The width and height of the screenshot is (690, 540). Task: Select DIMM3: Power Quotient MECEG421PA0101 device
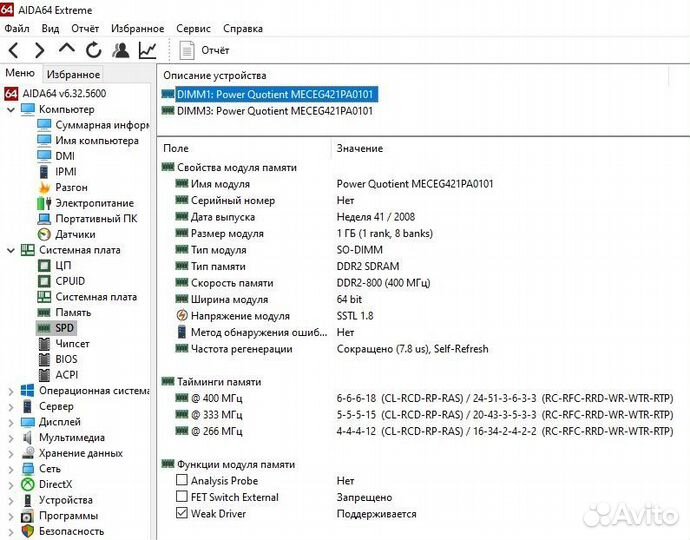(268, 111)
